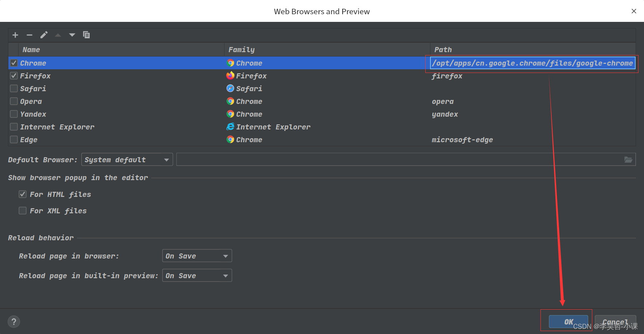This screenshot has height=334, width=644.
Task: Select the Internet Explorer row name
Action: click(x=57, y=127)
